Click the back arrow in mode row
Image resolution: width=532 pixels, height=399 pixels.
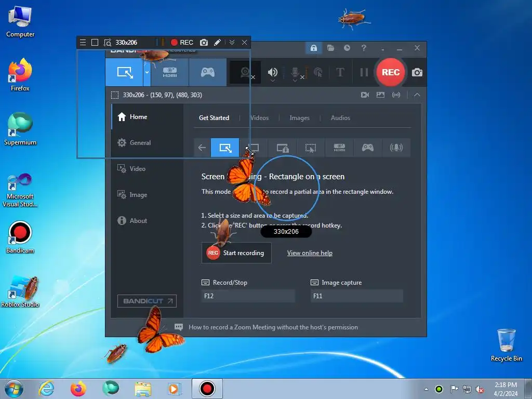click(x=202, y=148)
